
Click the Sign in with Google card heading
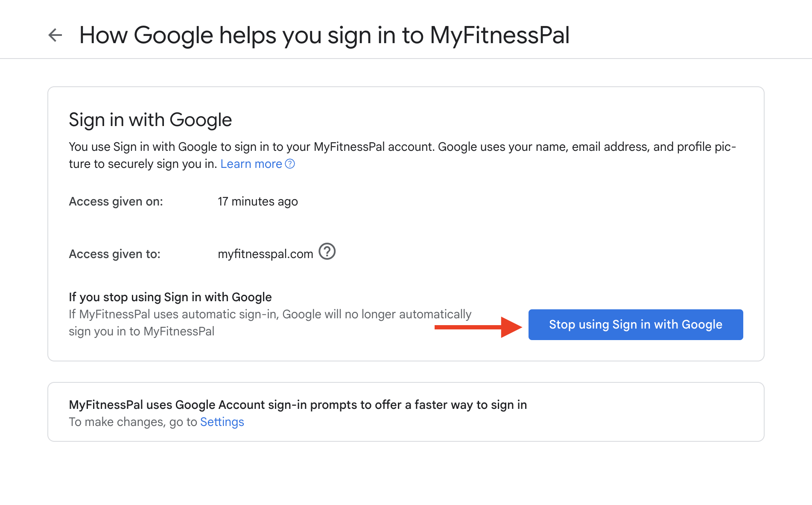[150, 120]
